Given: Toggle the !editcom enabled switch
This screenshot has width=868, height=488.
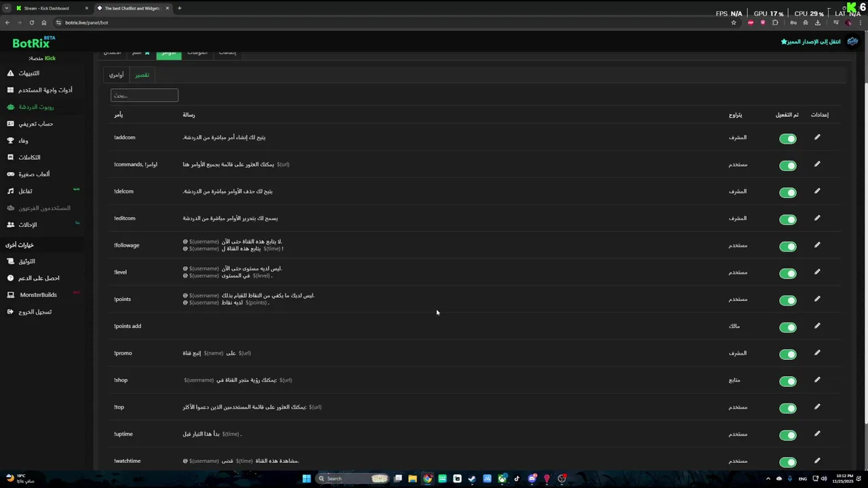Looking at the screenshot, I should click(787, 220).
